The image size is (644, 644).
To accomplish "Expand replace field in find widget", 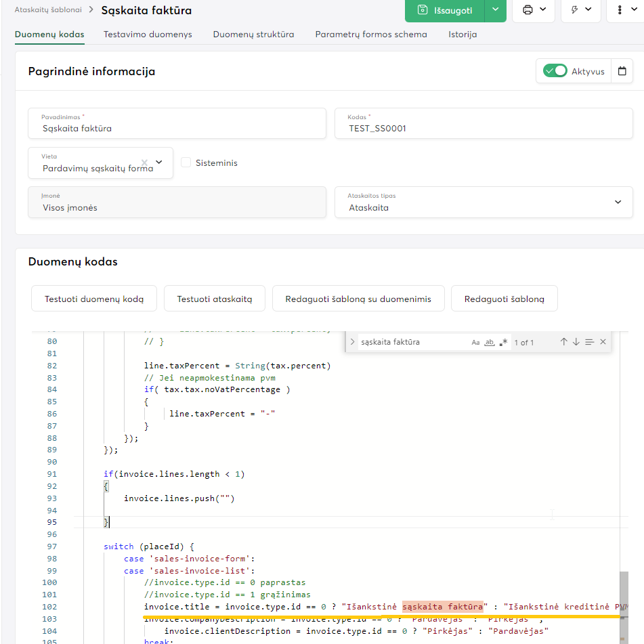I will coord(352,342).
